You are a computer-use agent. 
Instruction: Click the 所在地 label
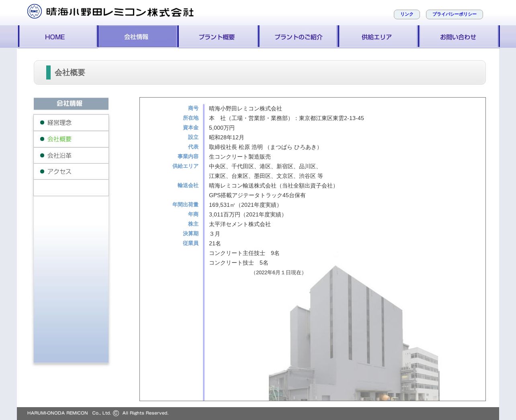[x=191, y=118]
